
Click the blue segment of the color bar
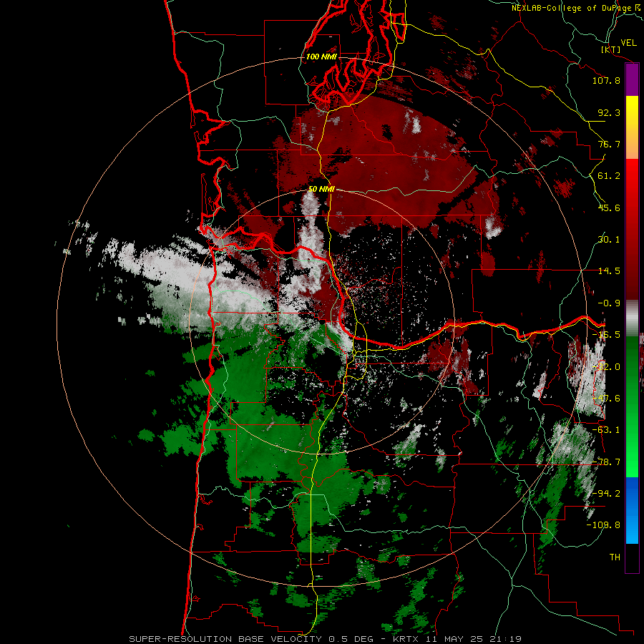(x=632, y=510)
